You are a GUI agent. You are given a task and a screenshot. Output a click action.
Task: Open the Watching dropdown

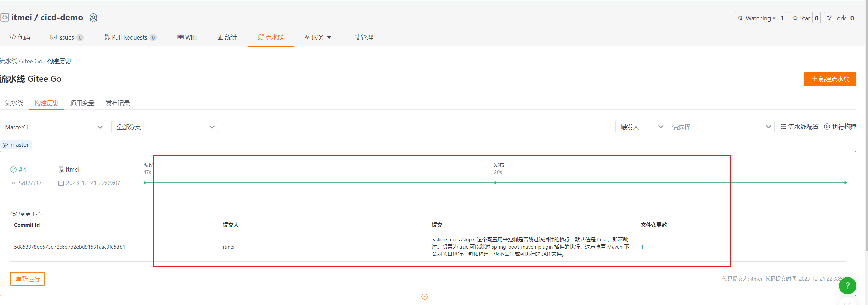[756, 18]
